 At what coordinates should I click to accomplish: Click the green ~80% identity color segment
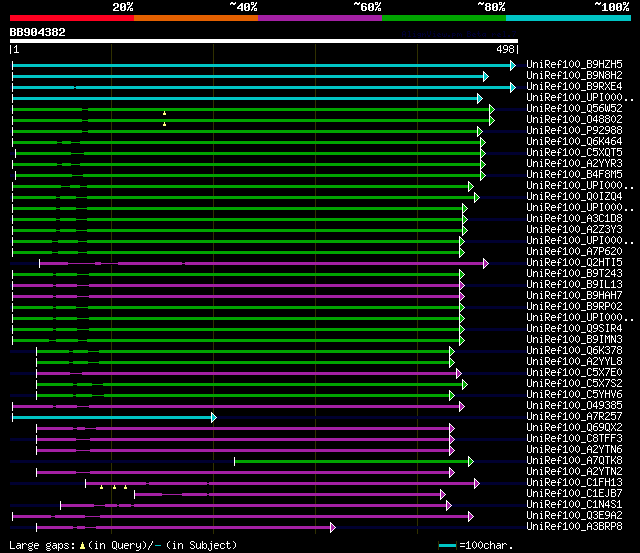pos(444,18)
